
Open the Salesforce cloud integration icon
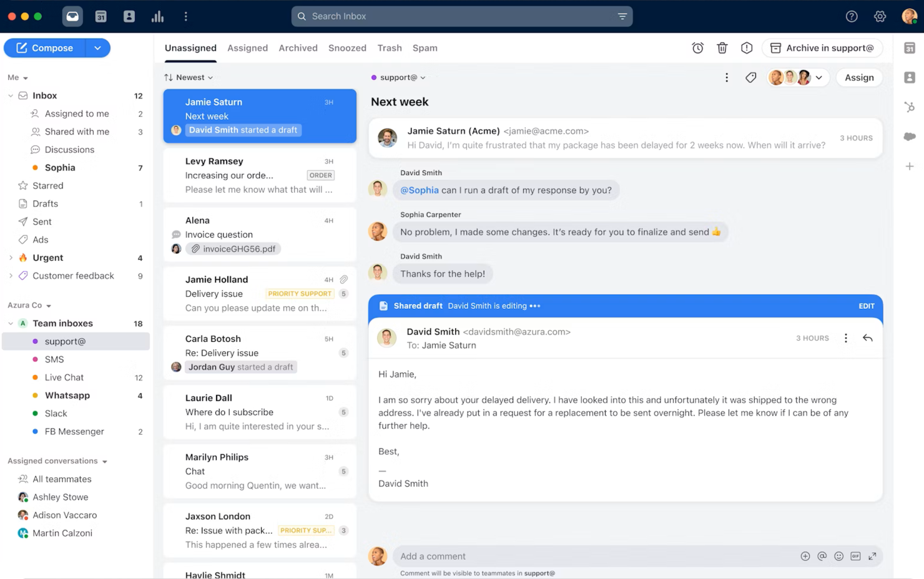pyautogui.click(x=910, y=137)
